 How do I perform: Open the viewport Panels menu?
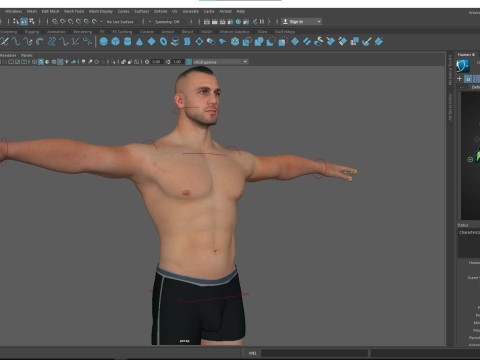[27, 55]
